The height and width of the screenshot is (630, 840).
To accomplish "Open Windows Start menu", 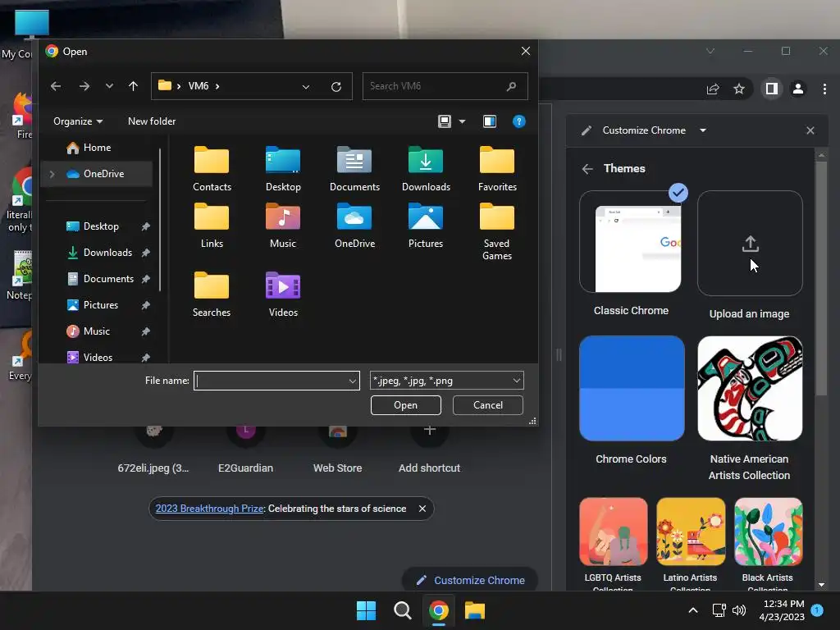I will [367, 610].
